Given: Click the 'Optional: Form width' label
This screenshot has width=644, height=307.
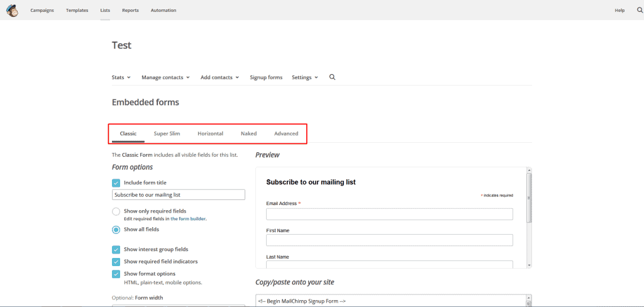Looking at the screenshot, I should click(x=136, y=298).
